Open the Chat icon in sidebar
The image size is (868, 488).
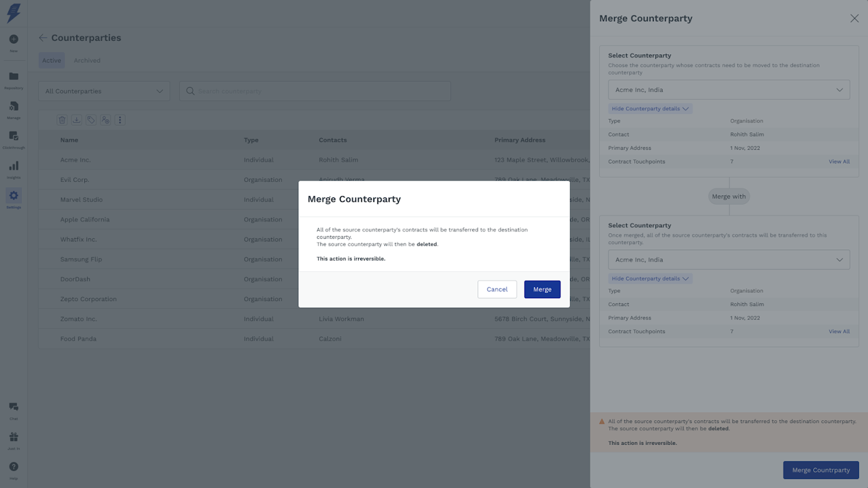(x=14, y=407)
